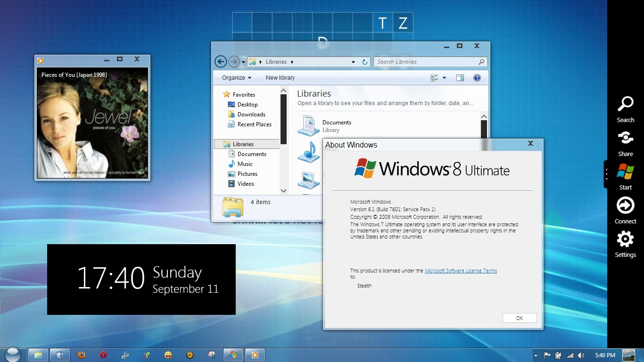Open the Share charm

[x=626, y=143]
